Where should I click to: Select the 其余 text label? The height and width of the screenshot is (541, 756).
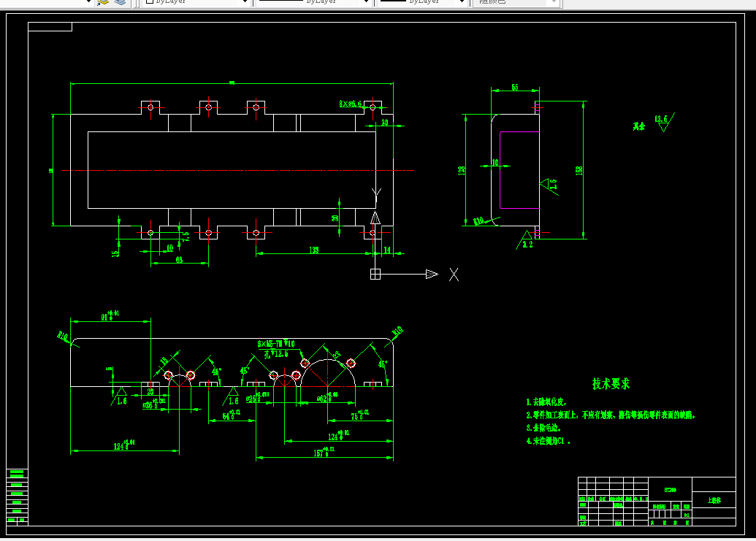639,126
